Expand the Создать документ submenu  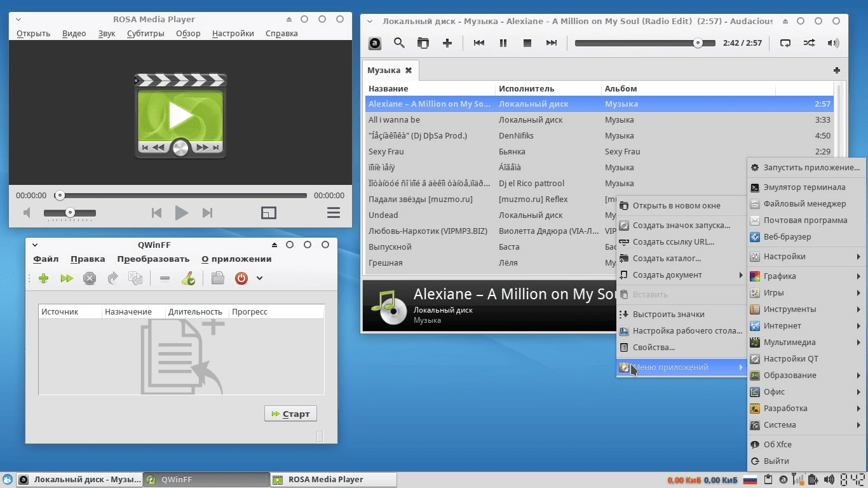click(681, 274)
